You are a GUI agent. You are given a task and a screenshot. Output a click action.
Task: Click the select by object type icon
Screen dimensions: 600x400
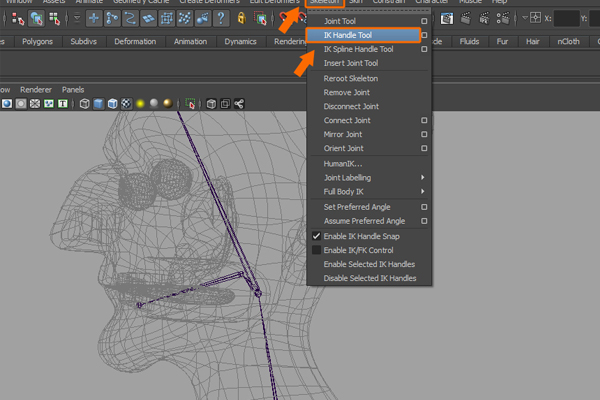pyautogui.click(x=36, y=18)
